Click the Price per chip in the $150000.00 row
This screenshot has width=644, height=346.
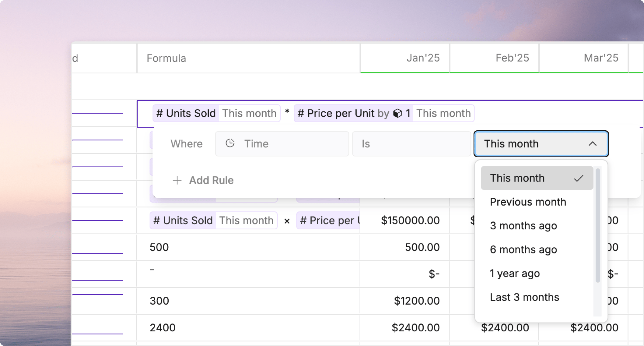(329, 221)
